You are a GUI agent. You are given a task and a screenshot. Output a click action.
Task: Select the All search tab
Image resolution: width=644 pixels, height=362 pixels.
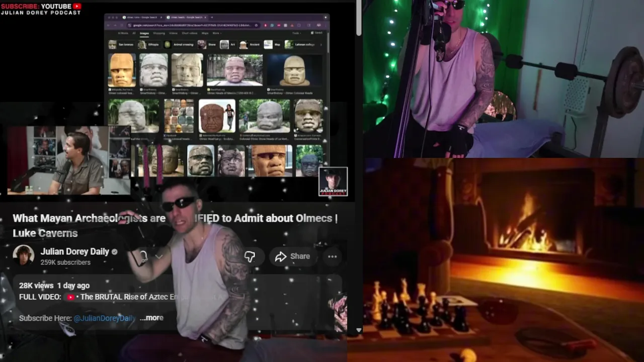point(134,33)
